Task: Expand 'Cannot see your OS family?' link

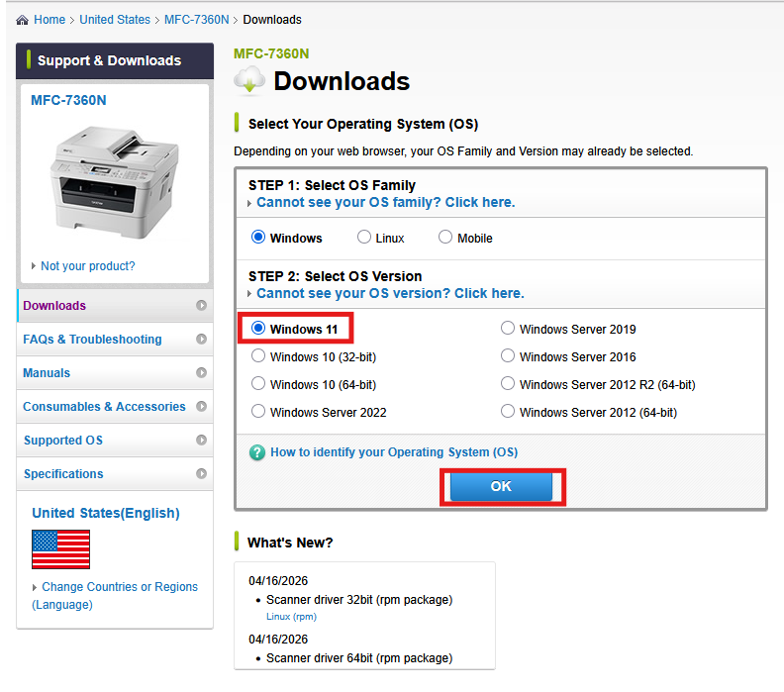Action: (385, 203)
